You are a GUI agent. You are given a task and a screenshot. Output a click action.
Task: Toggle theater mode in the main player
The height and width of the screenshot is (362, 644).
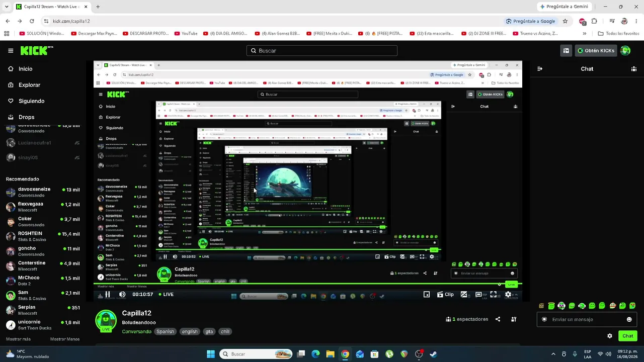(478, 295)
